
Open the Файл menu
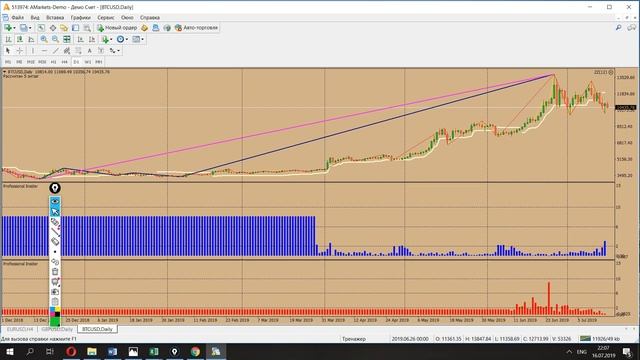tap(18, 18)
